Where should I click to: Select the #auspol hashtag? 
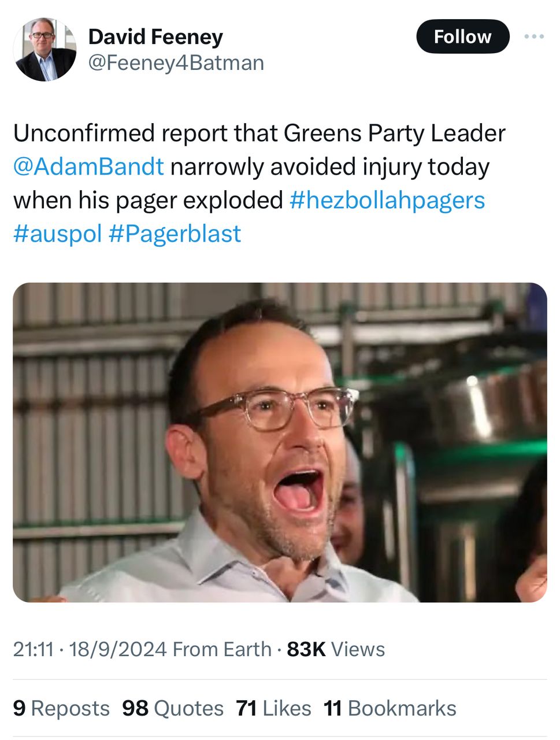click(x=57, y=234)
